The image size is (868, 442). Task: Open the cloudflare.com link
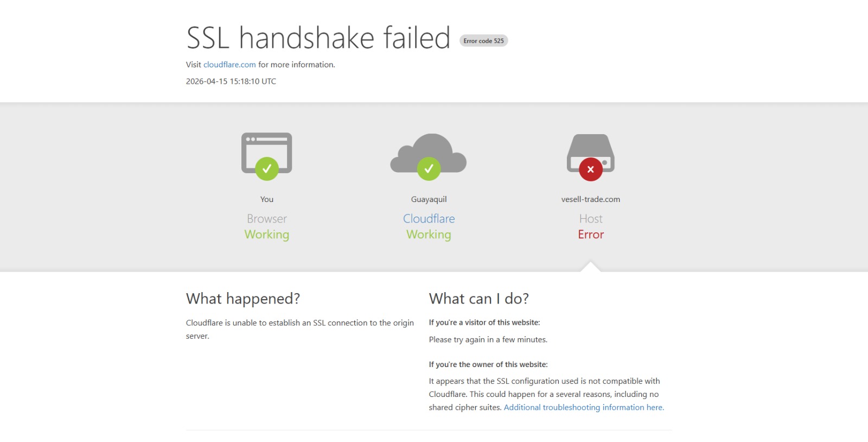(229, 65)
